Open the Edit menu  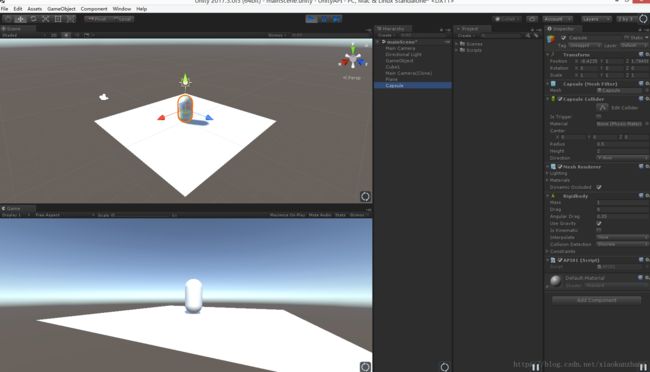[18, 9]
